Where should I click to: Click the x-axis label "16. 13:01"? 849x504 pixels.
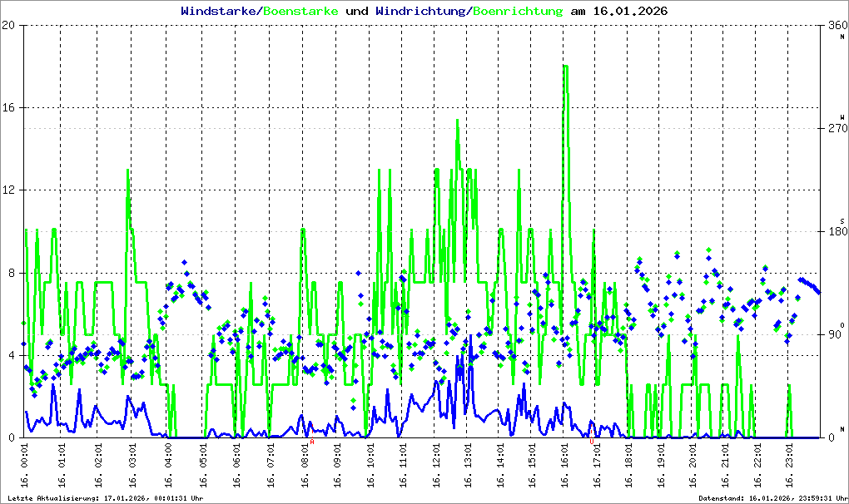coord(467,466)
